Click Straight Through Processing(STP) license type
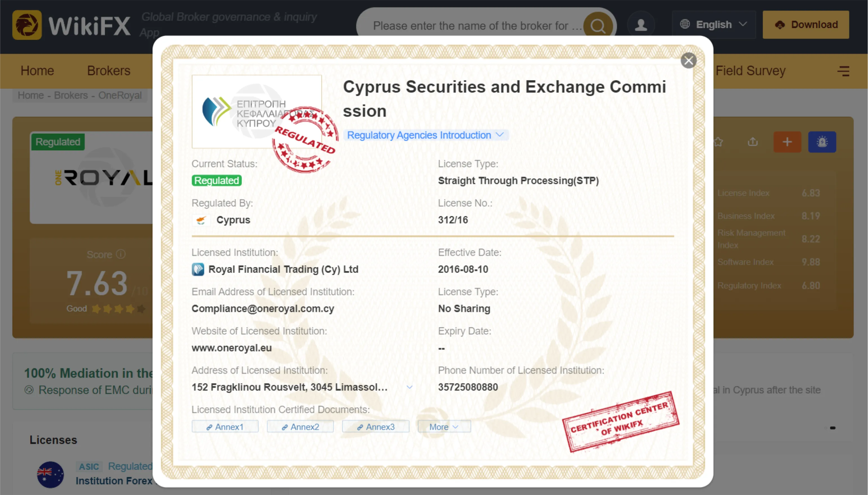868x495 pixels. click(518, 180)
